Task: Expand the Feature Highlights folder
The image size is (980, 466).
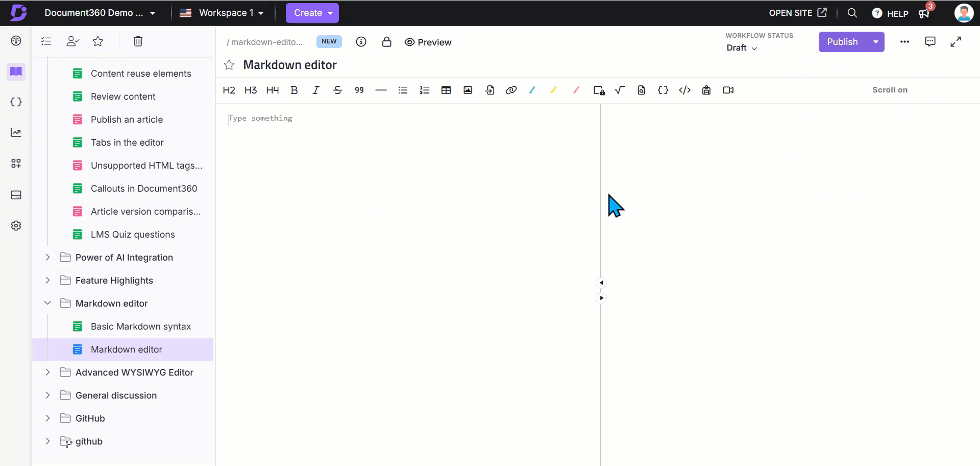Action: 47,280
